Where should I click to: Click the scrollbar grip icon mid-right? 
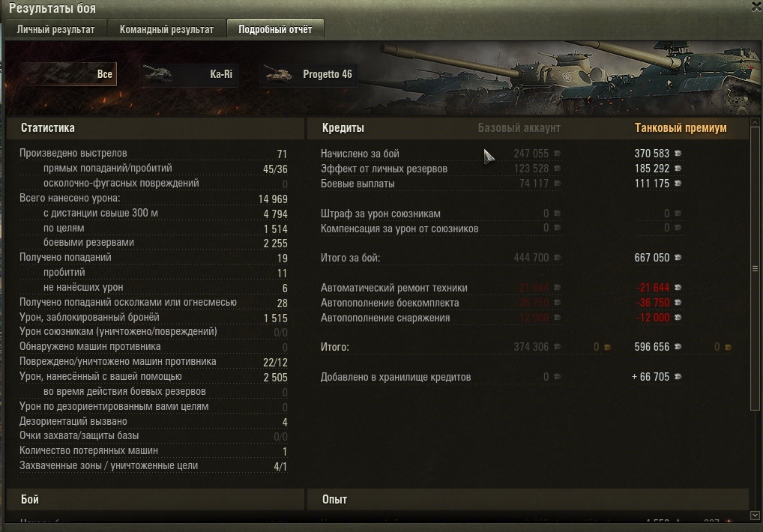756,268
